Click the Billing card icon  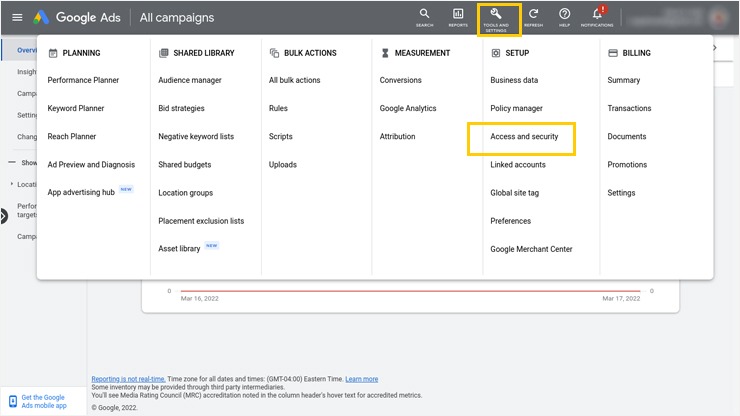click(613, 53)
